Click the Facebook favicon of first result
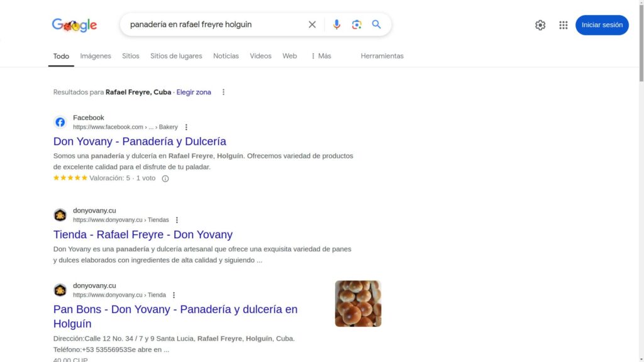 point(60,122)
